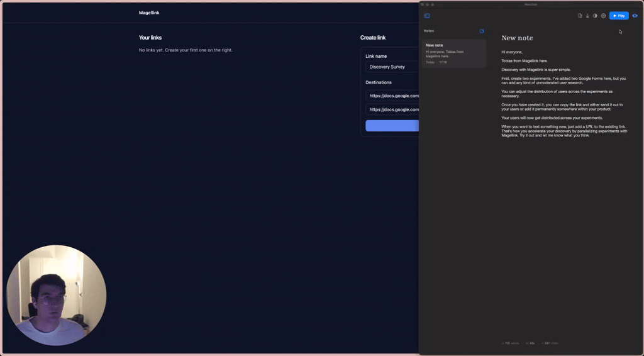Viewport: 644px width, 356px height.
Task: Click the Magellink logo text in header
Action: (149, 13)
